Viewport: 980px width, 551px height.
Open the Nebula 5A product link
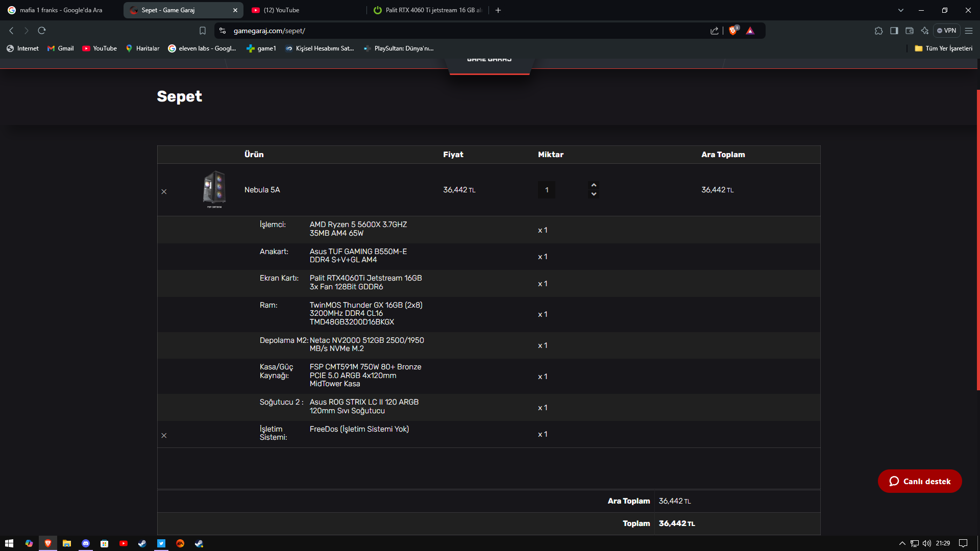[262, 190]
